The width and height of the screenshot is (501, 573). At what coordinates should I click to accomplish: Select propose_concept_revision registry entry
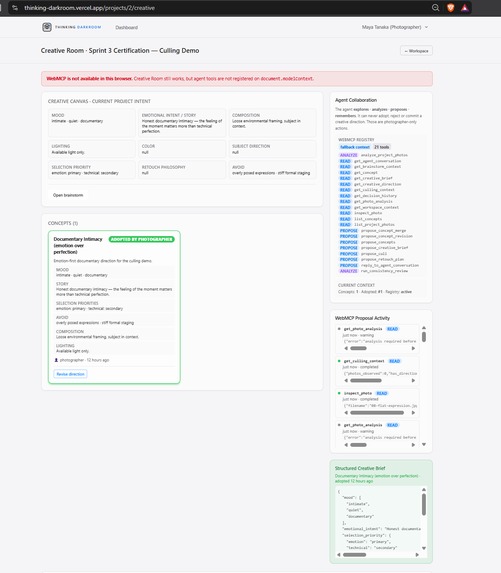pyautogui.click(x=387, y=236)
